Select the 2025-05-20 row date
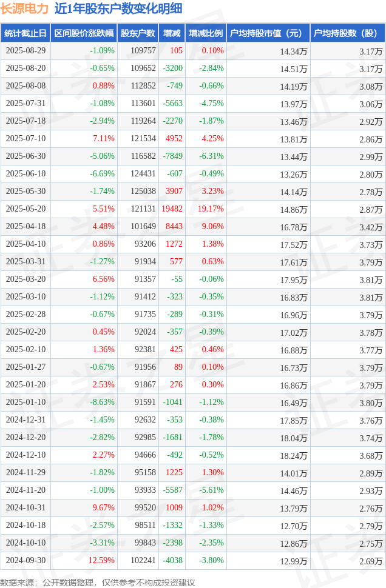Screen dimensions: 386x588 pos(25,209)
